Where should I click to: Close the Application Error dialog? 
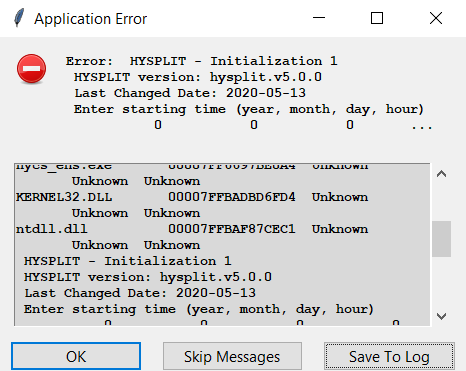(436, 18)
